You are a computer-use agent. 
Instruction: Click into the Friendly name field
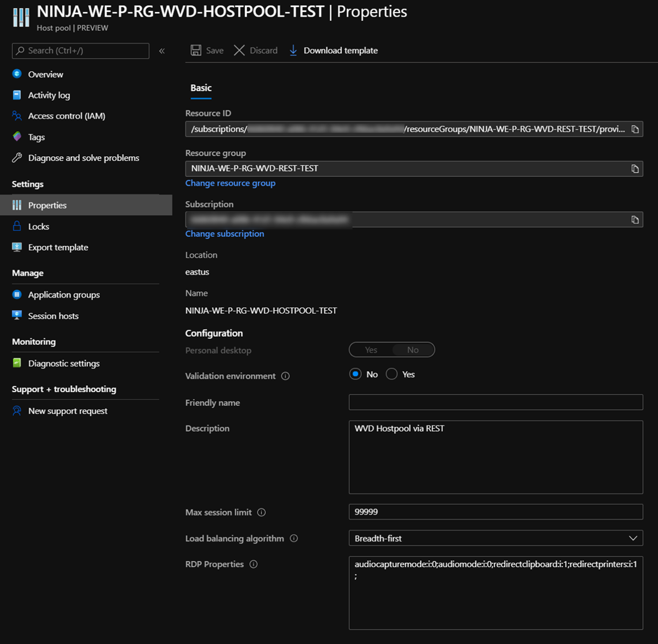(x=496, y=402)
